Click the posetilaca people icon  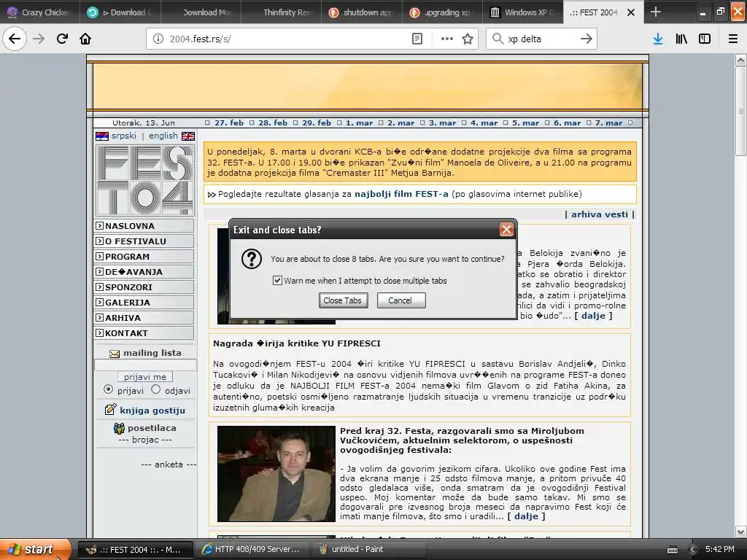119,428
